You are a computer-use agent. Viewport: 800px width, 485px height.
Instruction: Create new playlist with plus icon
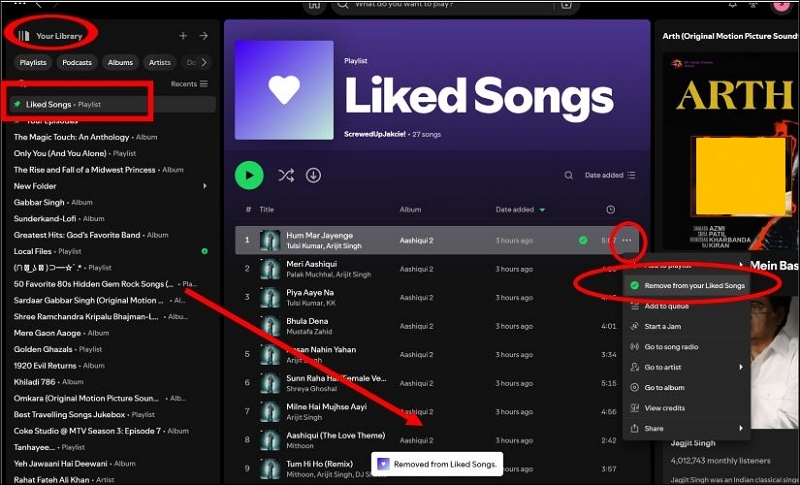pyautogui.click(x=183, y=36)
